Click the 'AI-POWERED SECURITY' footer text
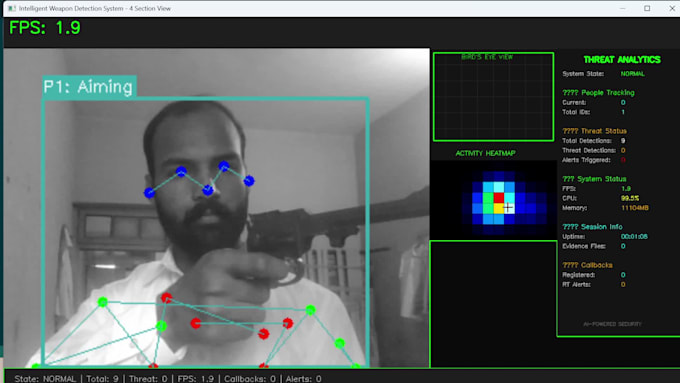This screenshot has width=680, height=383. [612, 324]
